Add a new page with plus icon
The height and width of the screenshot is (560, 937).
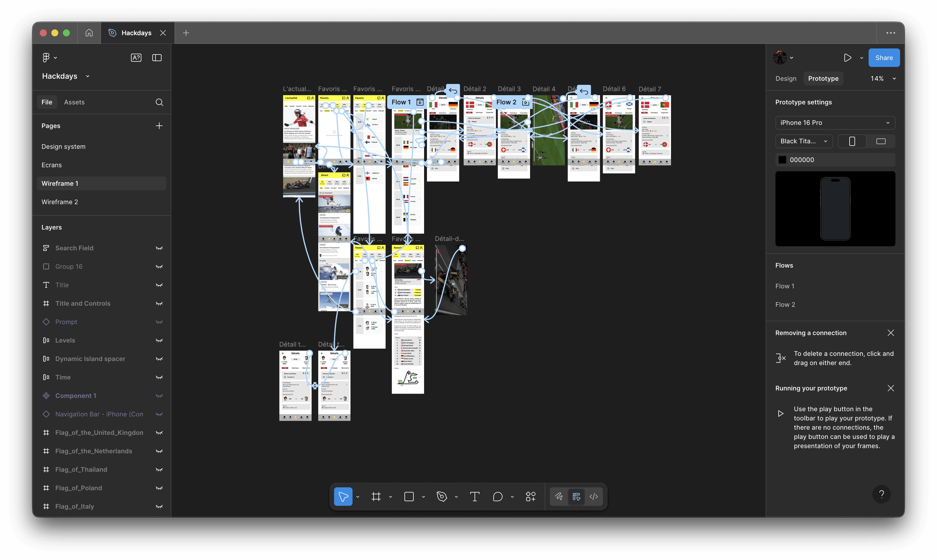(159, 126)
